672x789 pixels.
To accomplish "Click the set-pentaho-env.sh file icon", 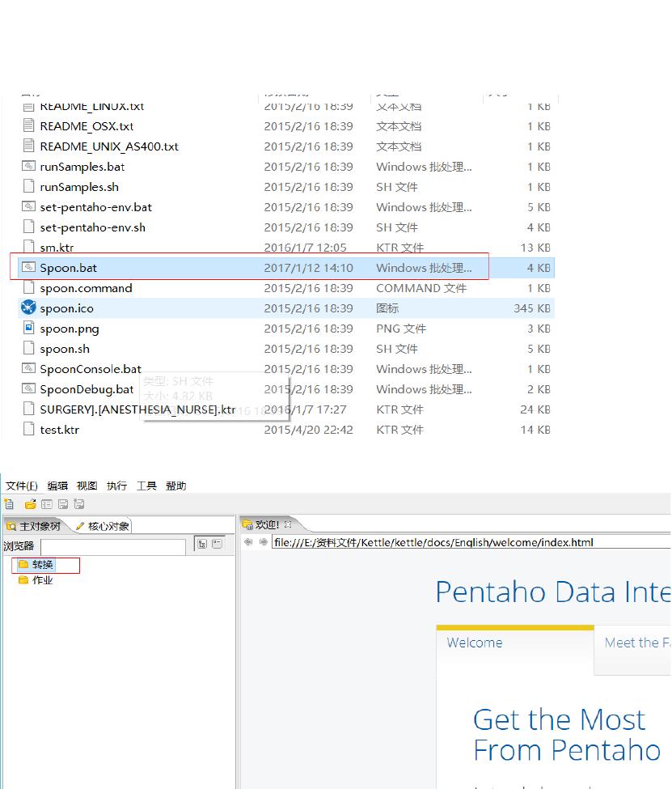I will (x=28, y=227).
